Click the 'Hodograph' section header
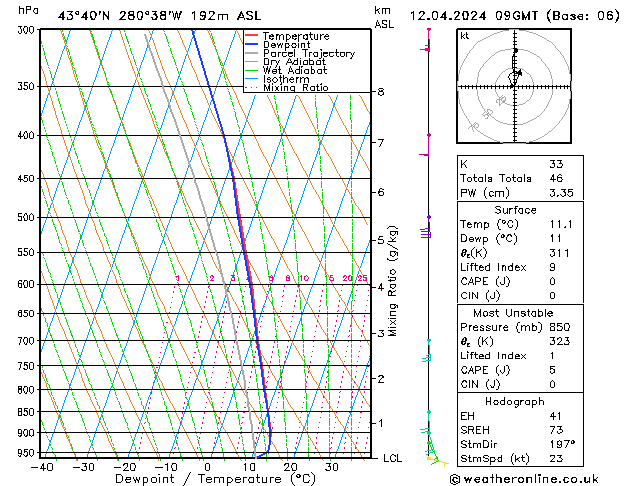This screenshot has height=486, width=629. pos(515,402)
